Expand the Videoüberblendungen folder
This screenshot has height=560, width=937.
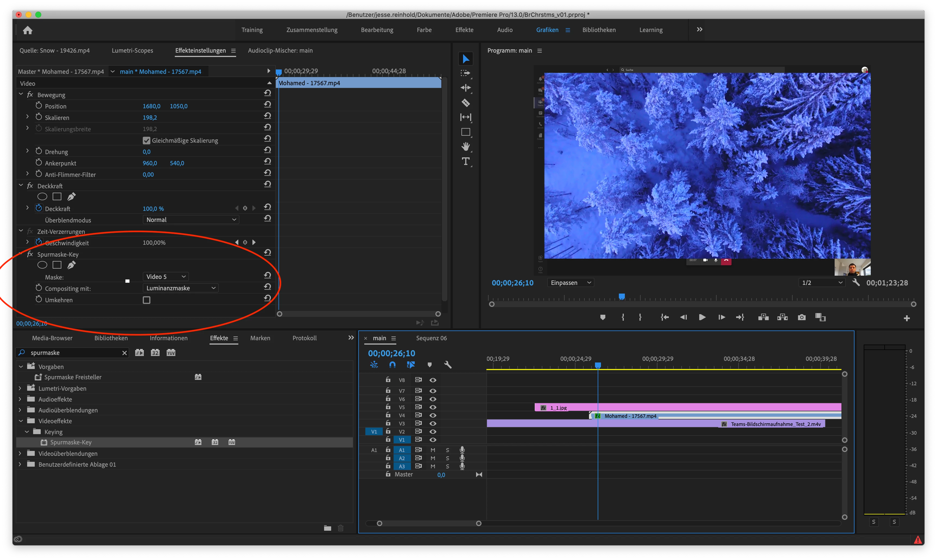point(20,453)
